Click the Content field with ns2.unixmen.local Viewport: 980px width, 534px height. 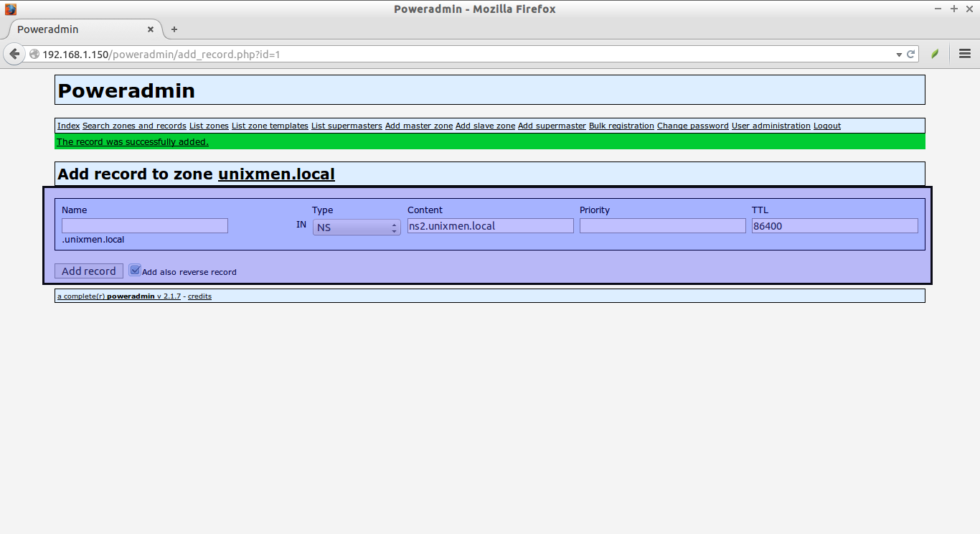[491, 225]
